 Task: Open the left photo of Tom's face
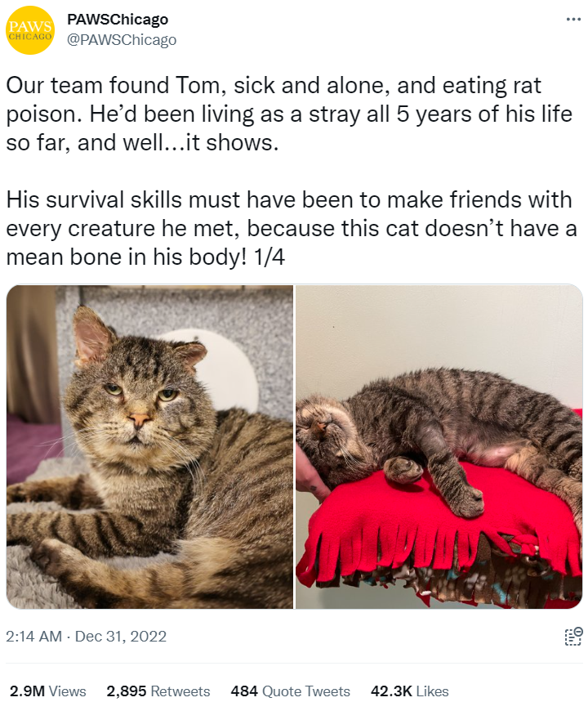coord(150,447)
